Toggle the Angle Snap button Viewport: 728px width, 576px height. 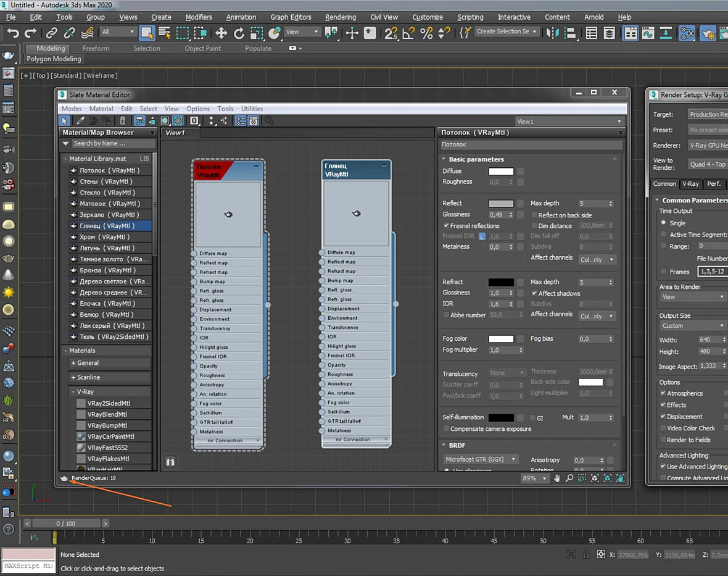408,33
